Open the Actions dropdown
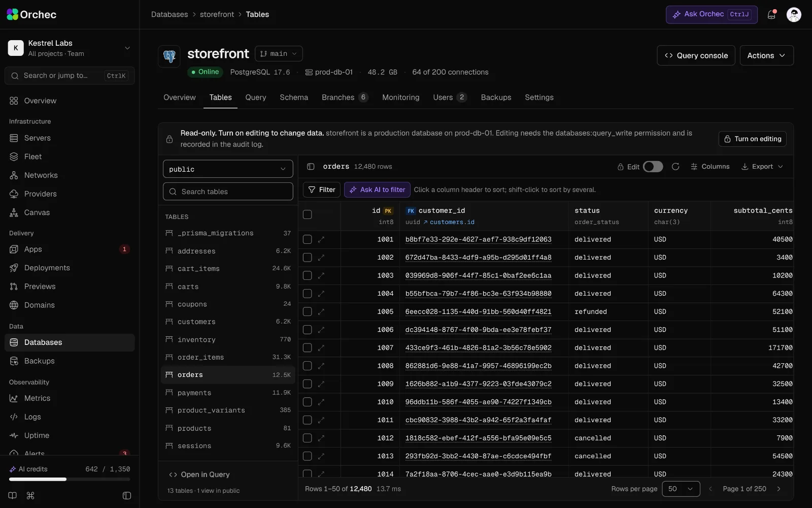The width and height of the screenshot is (812, 508). pyautogui.click(x=766, y=55)
